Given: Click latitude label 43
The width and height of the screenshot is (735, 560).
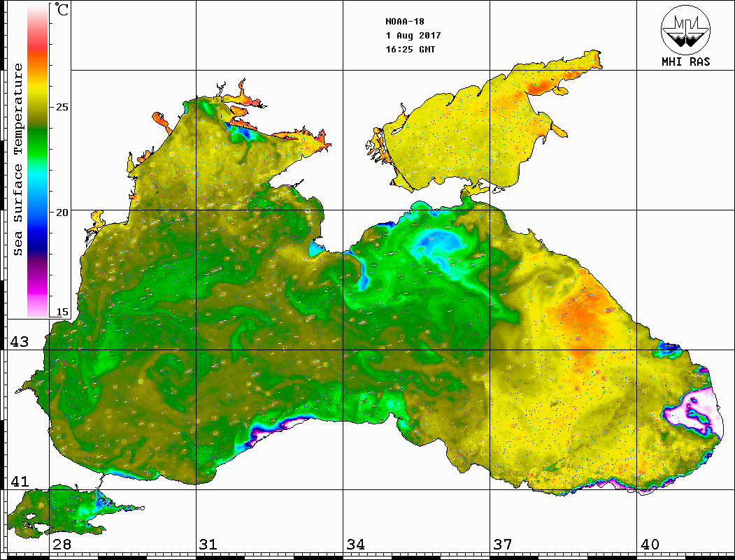Looking at the screenshot, I should tap(19, 342).
